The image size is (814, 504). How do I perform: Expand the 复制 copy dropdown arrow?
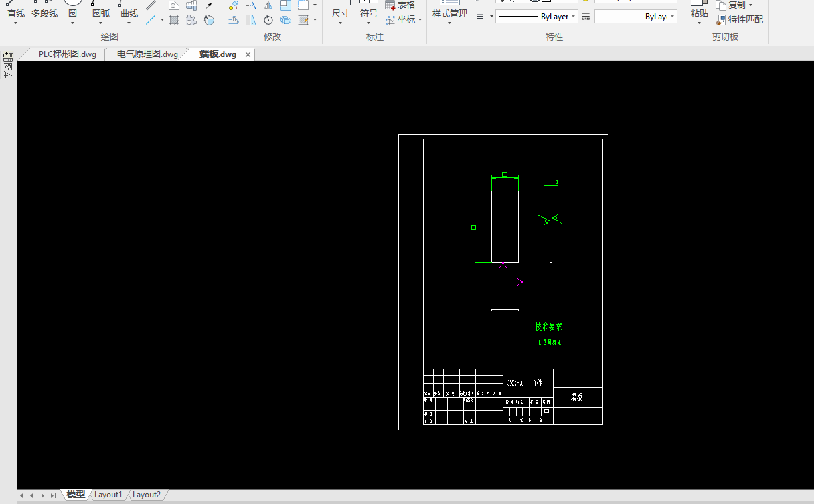(x=750, y=5)
